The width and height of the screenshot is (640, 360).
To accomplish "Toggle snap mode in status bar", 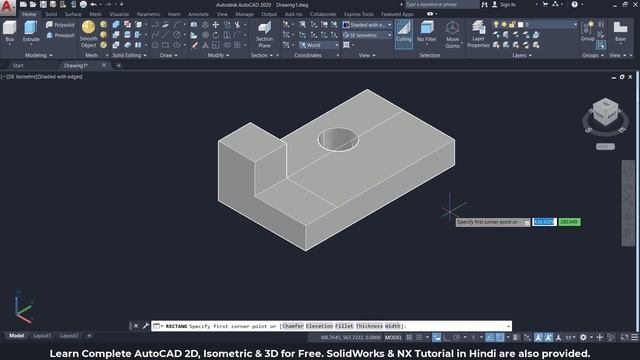I will (x=419, y=337).
